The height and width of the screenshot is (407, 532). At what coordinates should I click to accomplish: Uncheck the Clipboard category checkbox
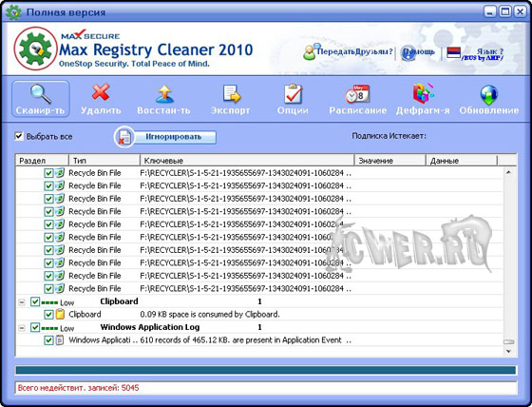pyautogui.click(x=35, y=301)
